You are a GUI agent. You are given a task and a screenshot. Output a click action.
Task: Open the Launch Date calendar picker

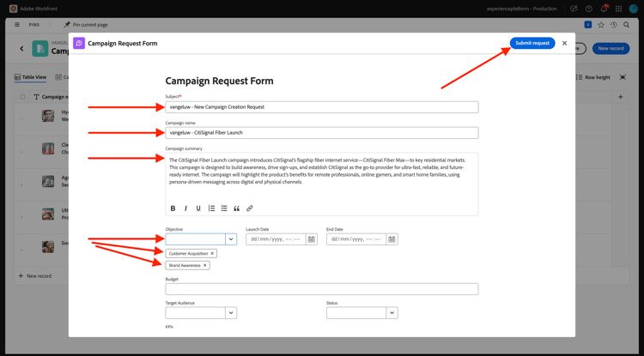312,239
